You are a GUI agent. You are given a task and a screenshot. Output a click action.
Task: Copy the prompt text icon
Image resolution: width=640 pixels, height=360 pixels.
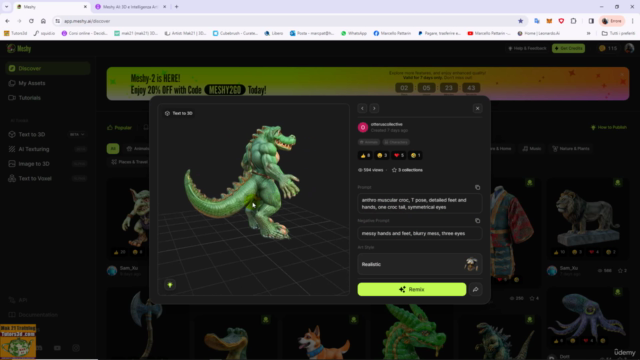click(x=477, y=187)
